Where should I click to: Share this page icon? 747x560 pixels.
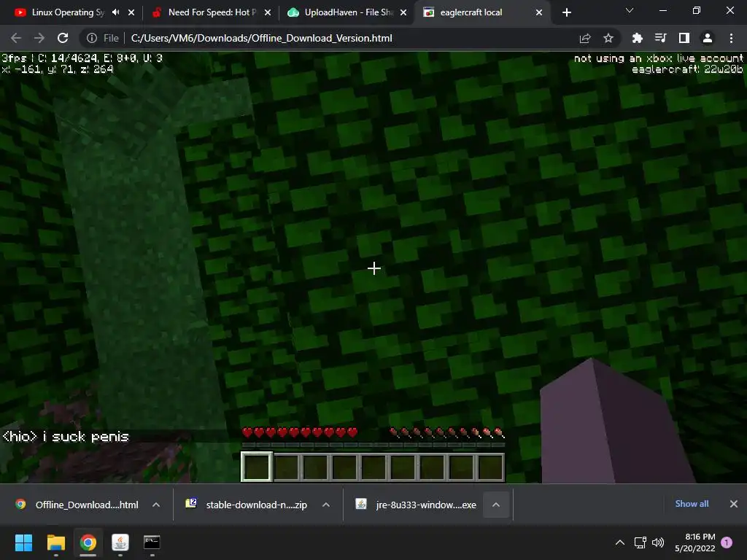(585, 38)
